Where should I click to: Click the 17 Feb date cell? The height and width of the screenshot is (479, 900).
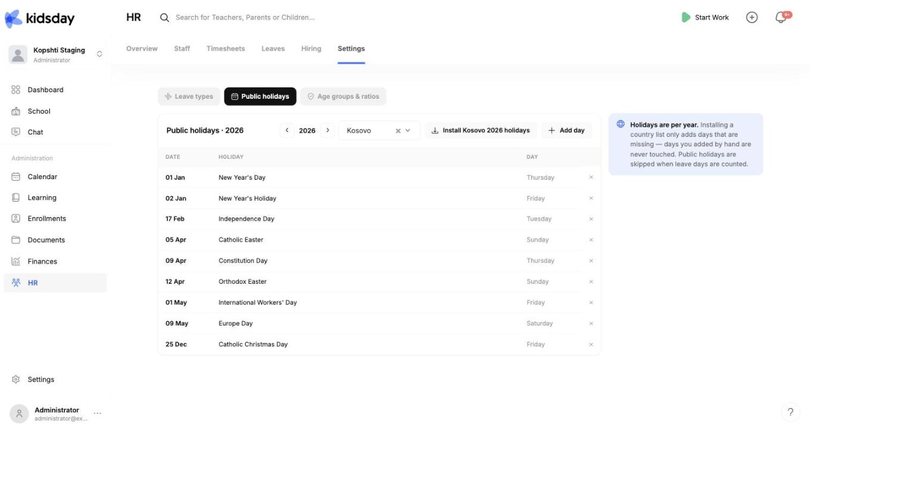(x=175, y=219)
